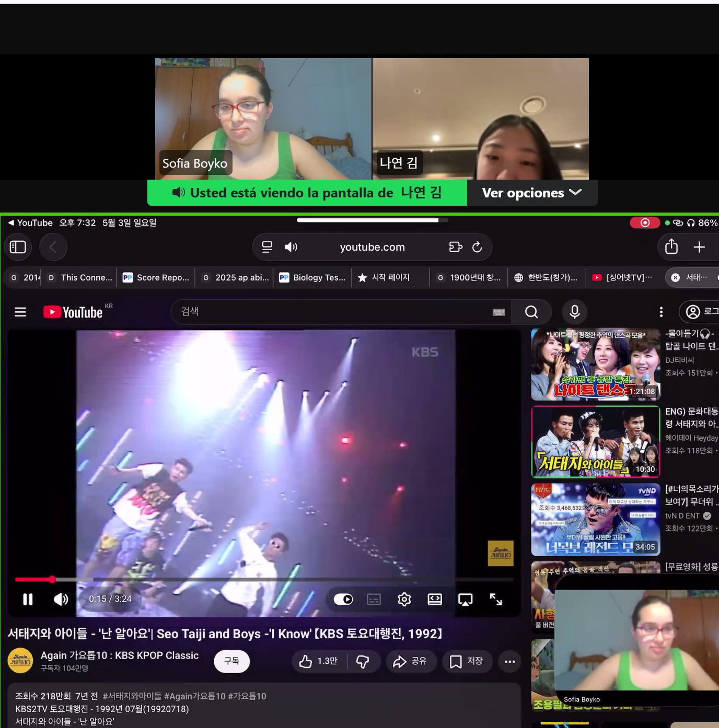
Task: Click the 'ENG) 문화대통령 서태지와 아..' video title
Action: (692, 418)
